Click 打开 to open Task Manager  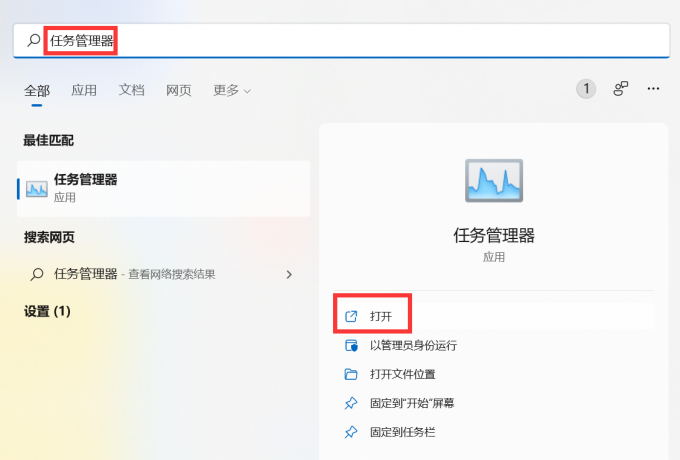(x=494, y=316)
